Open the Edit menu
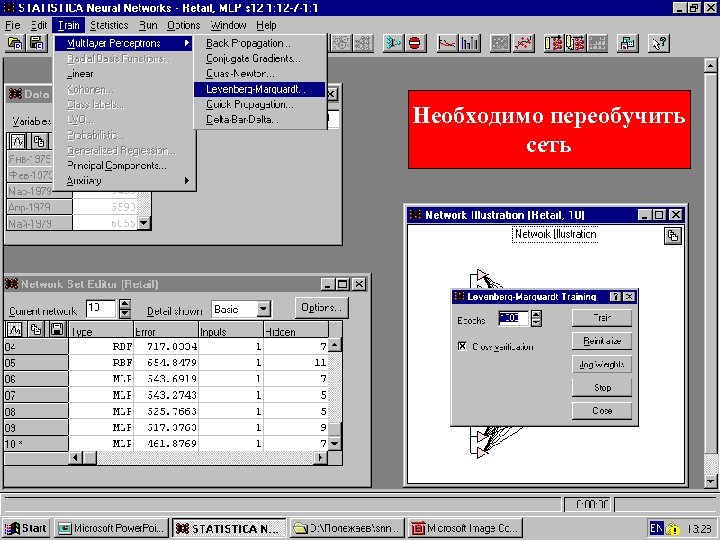The width and height of the screenshot is (720, 540). point(39,25)
